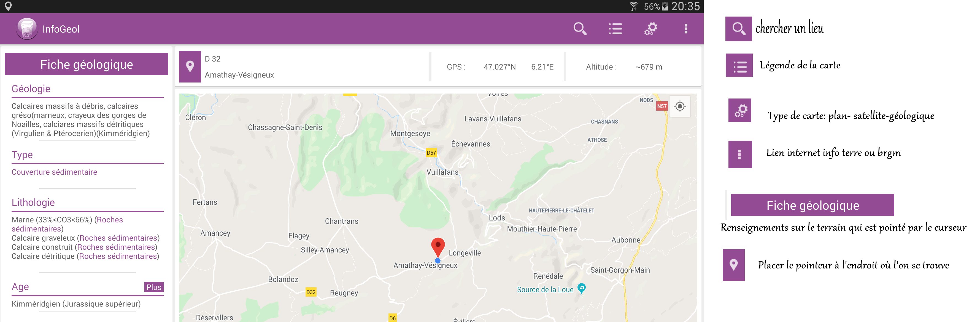Tap the Cléron map label

coord(195,117)
